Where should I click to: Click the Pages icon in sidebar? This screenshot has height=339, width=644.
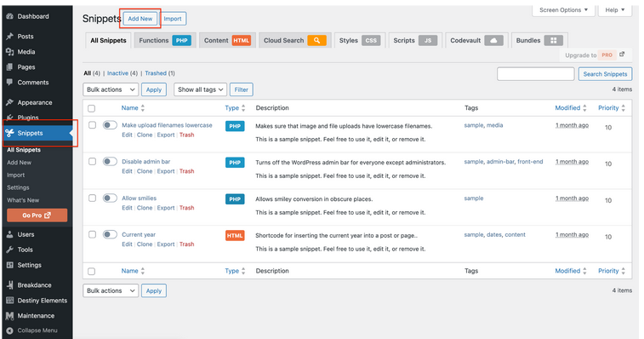pyautogui.click(x=10, y=67)
